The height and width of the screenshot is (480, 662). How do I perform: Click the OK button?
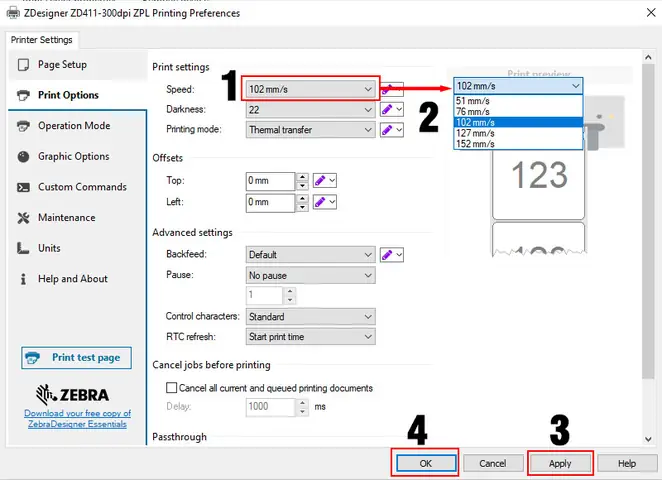(426, 463)
